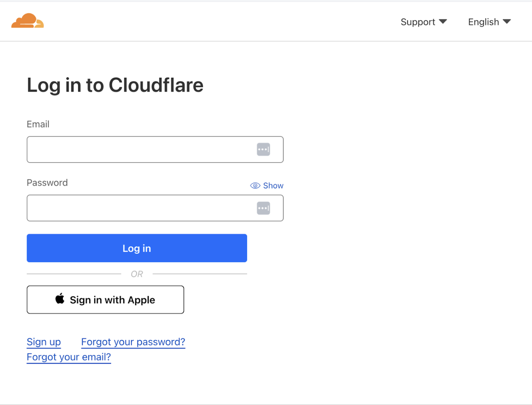Click password manager icon in Email field
Image resolution: width=532 pixels, height=405 pixels.
coord(264,149)
